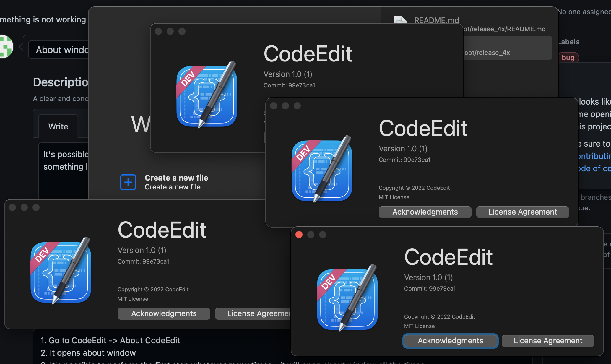Viewport: 611px width, 364px height.
Task: Open License Agreement in frontmost About window
Action: point(548,341)
